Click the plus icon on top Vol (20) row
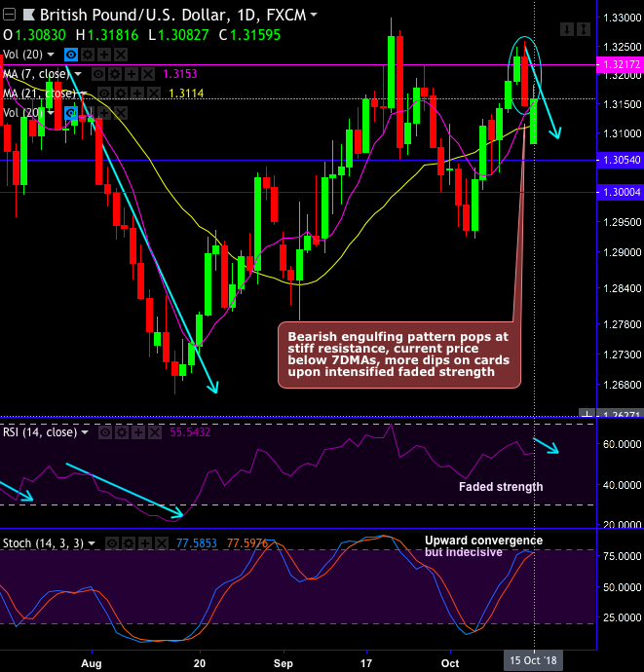 click(x=104, y=55)
